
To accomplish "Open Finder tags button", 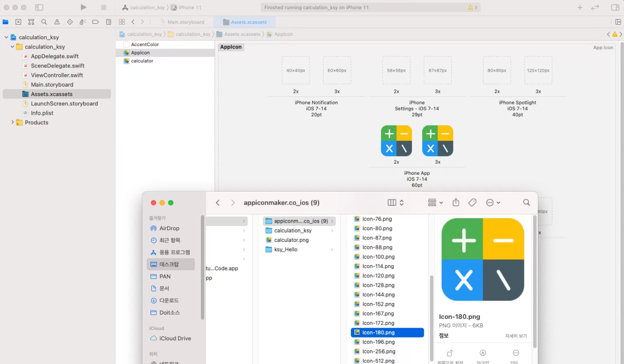I will 472,203.
